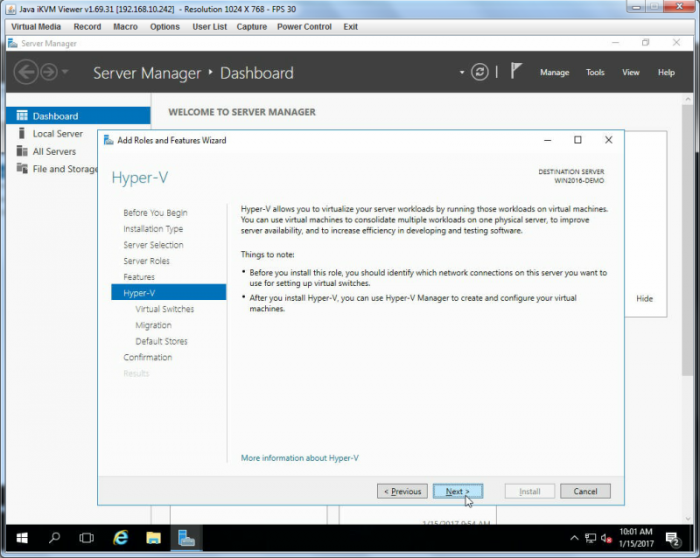Viewport: 700px width, 558px height.
Task: Click Exit in the iKVM menu bar
Action: [350, 27]
